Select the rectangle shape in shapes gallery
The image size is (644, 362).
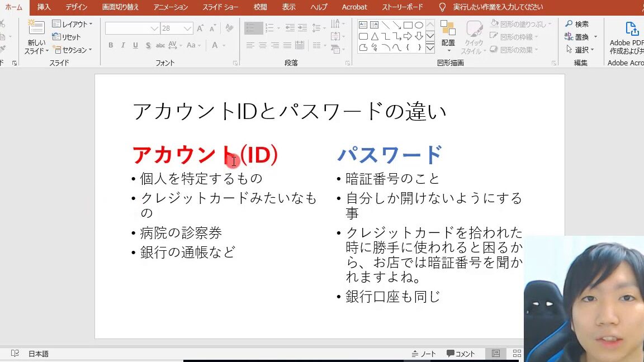click(408, 25)
